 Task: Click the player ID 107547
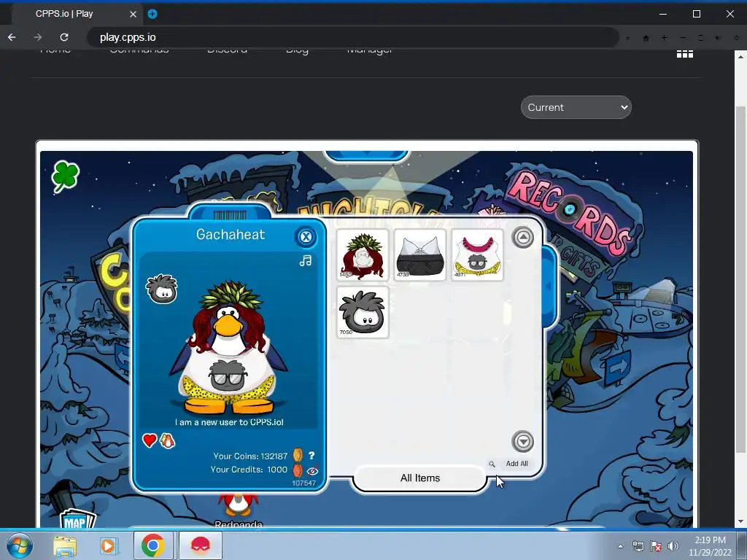pyautogui.click(x=304, y=483)
